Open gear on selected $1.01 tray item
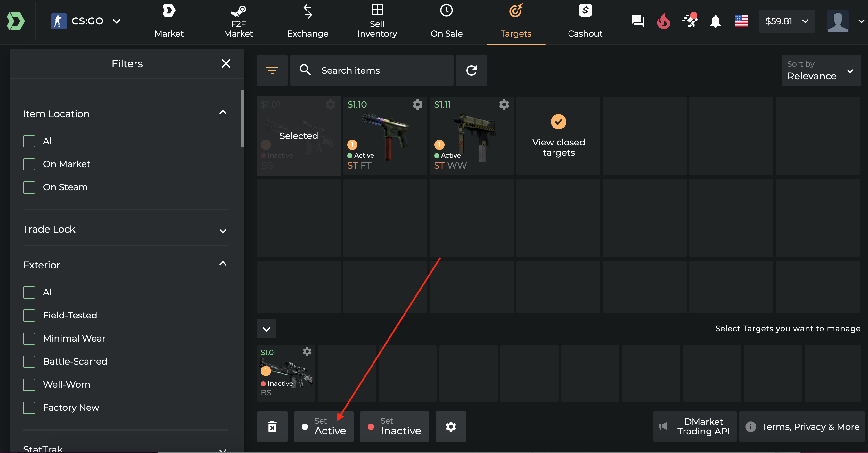Image resolution: width=868 pixels, height=453 pixels. 307,351
